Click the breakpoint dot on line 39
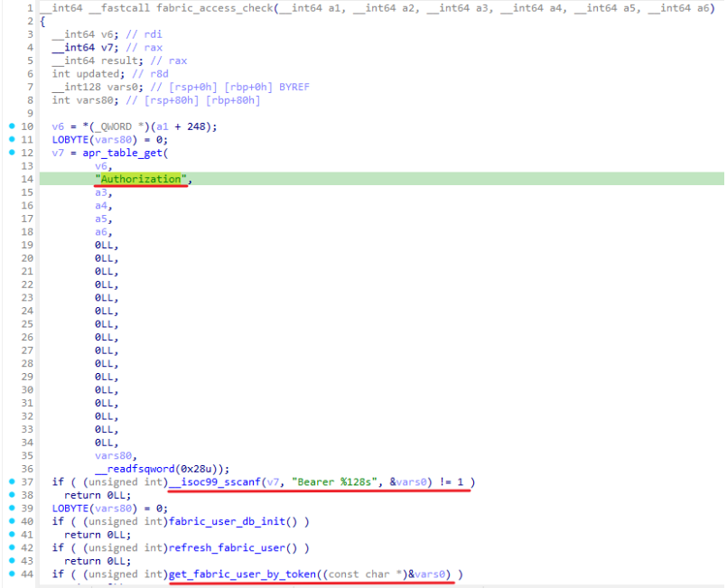 [12, 508]
